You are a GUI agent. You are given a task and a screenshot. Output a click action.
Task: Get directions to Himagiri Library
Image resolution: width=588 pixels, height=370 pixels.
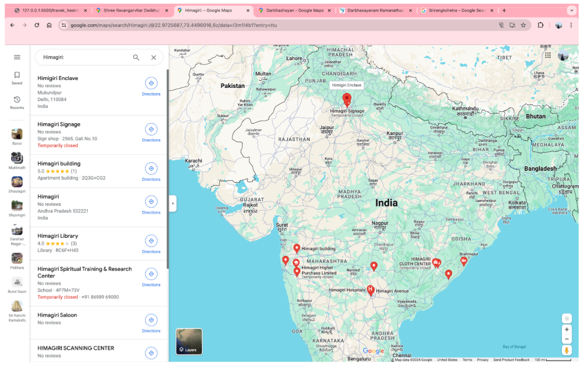pos(151,244)
